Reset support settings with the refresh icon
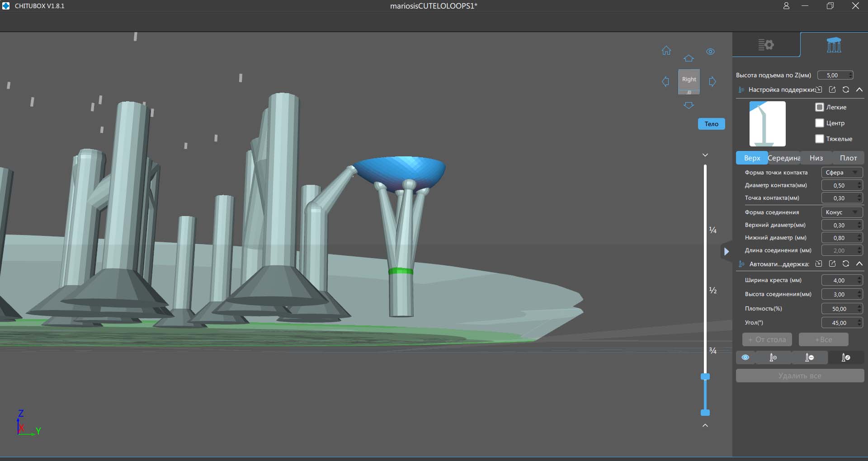868x461 pixels. pos(846,89)
